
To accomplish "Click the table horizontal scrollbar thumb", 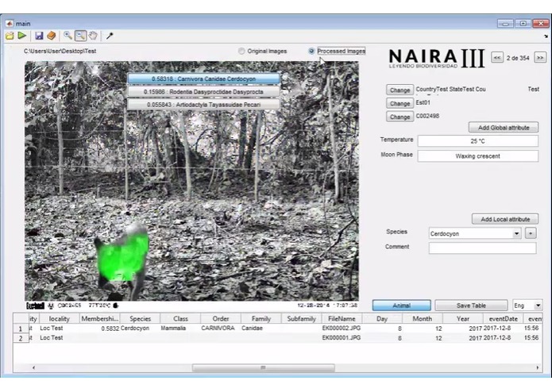I will (x=263, y=367).
